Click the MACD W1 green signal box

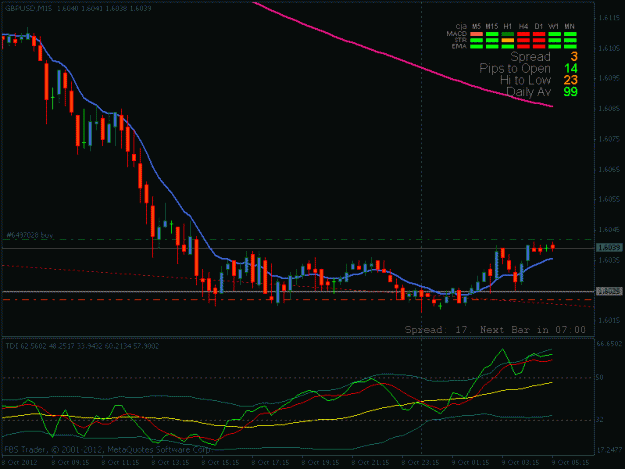[554, 34]
